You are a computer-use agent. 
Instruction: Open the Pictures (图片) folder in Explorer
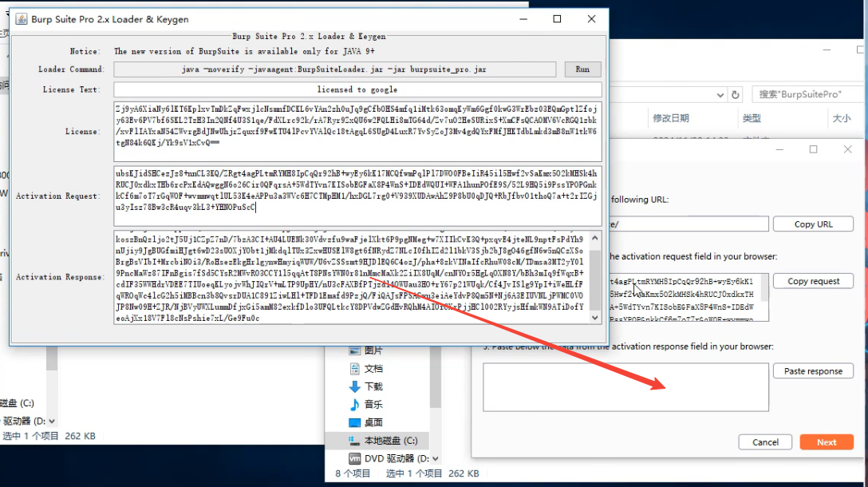pos(373,350)
